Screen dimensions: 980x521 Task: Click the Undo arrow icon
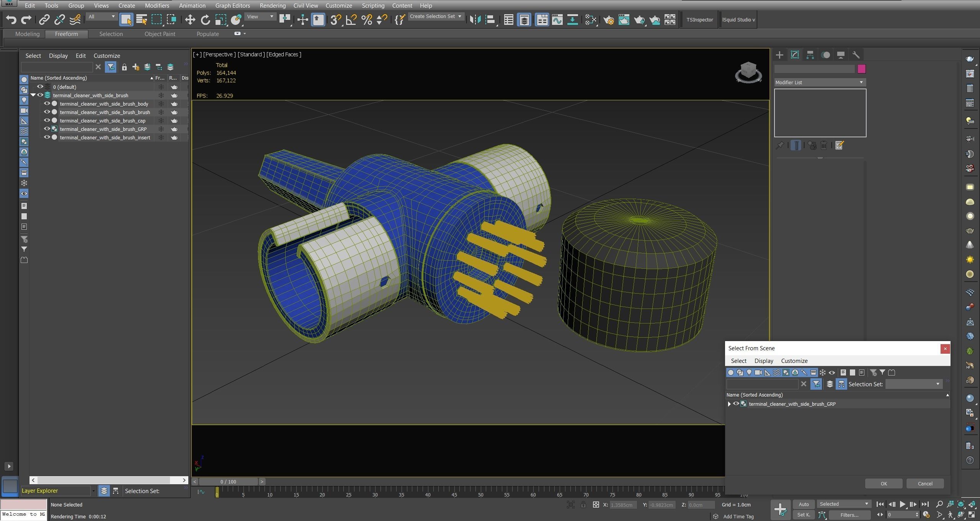[x=11, y=20]
